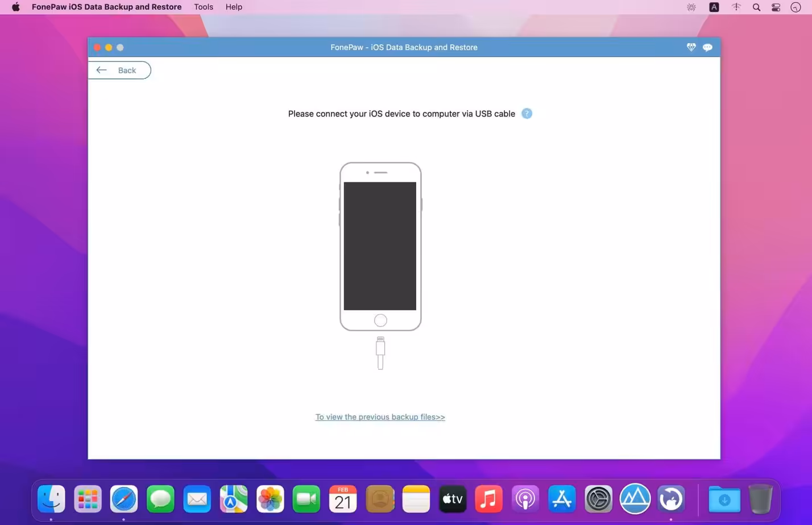Click the blue mountain-peaks app in Dock
The width and height of the screenshot is (812, 525).
(x=635, y=499)
